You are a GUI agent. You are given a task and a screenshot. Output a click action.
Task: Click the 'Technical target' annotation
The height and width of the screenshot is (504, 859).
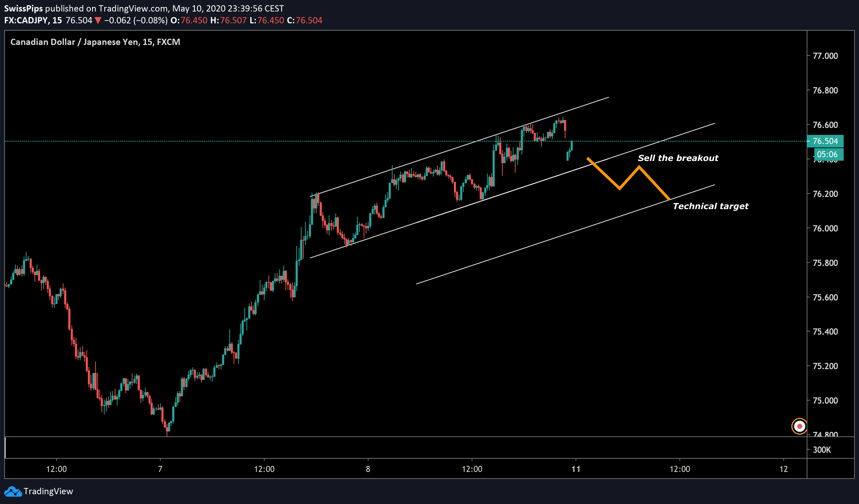pos(710,206)
